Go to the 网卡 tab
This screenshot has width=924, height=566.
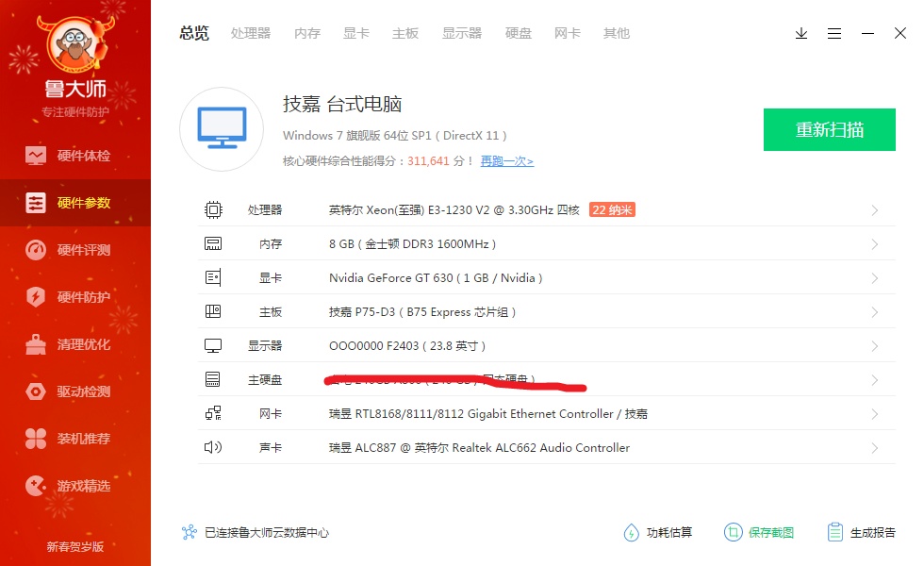click(568, 33)
